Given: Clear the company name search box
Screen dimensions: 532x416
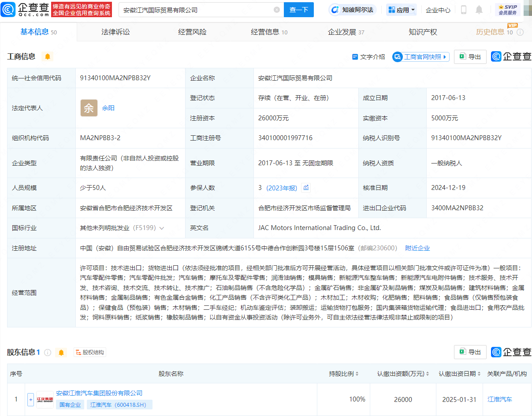Looking at the screenshot, I should [x=276, y=10].
